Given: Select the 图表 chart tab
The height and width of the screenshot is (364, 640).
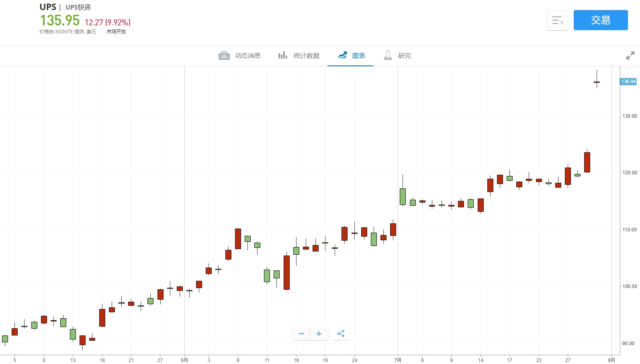Looking at the screenshot, I should [x=358, y=55].
